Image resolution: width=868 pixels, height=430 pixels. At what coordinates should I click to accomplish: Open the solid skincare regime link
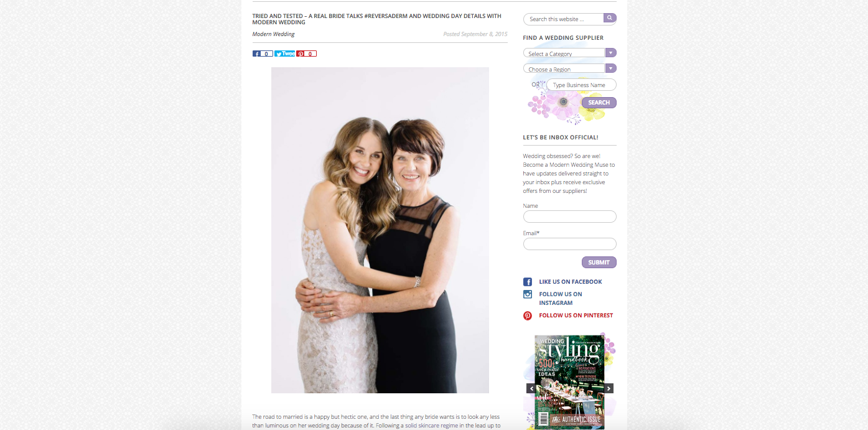[431, 426]
